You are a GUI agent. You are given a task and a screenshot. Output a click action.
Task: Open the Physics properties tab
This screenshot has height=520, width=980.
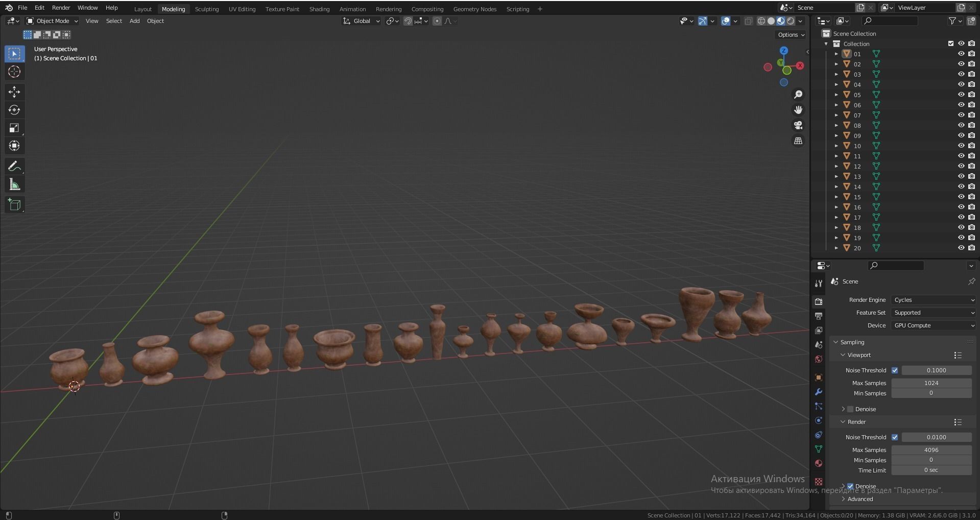[819, 420]
